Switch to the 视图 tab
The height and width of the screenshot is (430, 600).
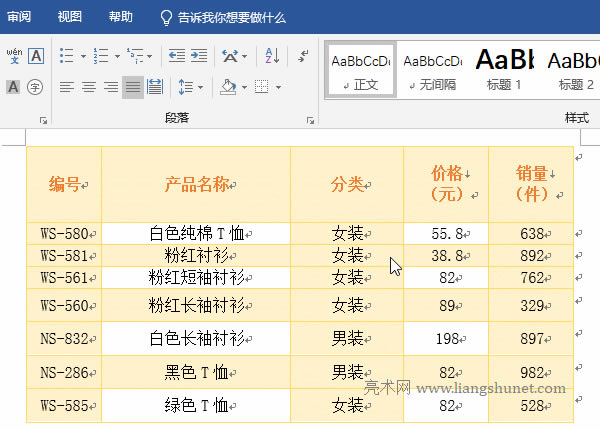[x=70, y=17]
